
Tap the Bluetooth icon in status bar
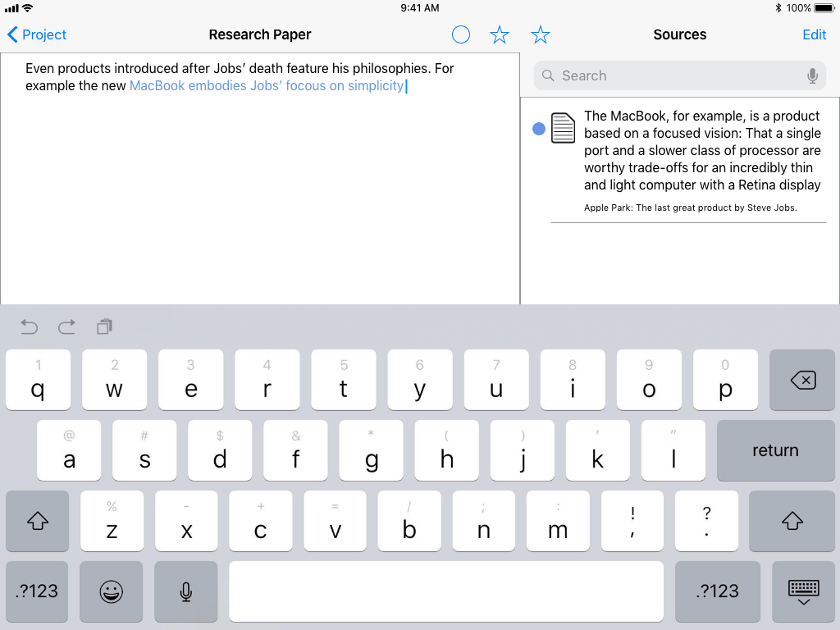(778, 8)
